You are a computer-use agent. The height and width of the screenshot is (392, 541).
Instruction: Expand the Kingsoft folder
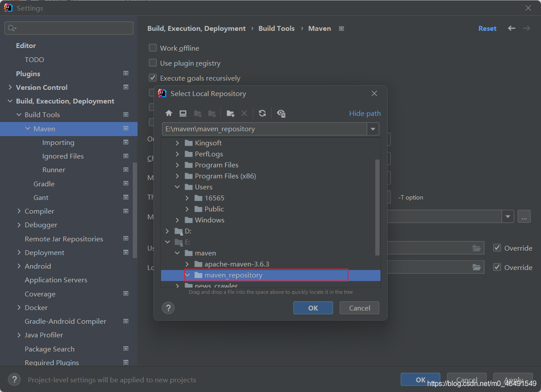[x=177, y=143]
